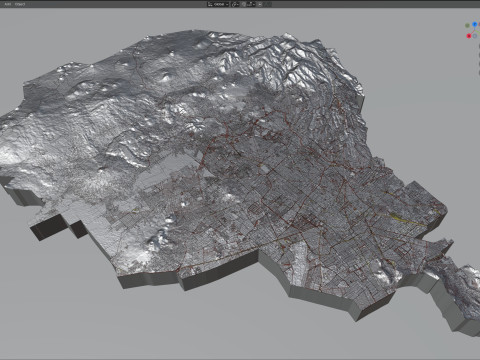This screenshot has height=360, width=480.
Task: Open the Add menu in the viewport header
Action: click(x=8, y=4)
